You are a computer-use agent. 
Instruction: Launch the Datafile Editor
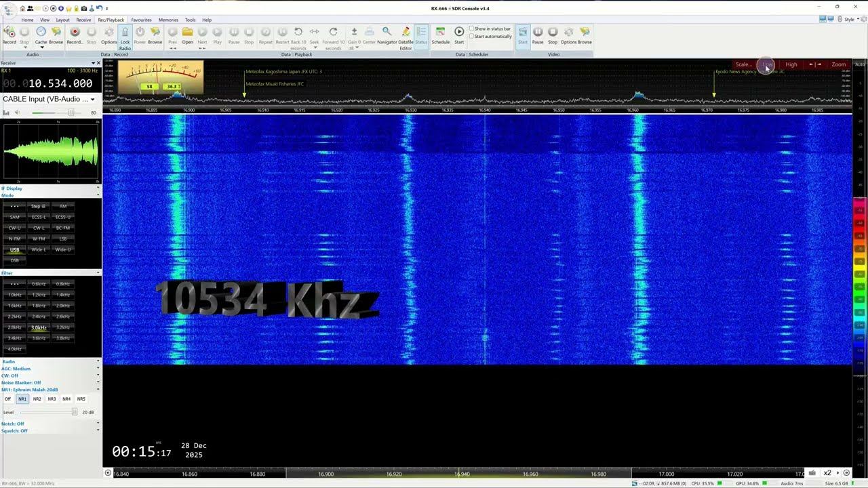click(406, 38)
